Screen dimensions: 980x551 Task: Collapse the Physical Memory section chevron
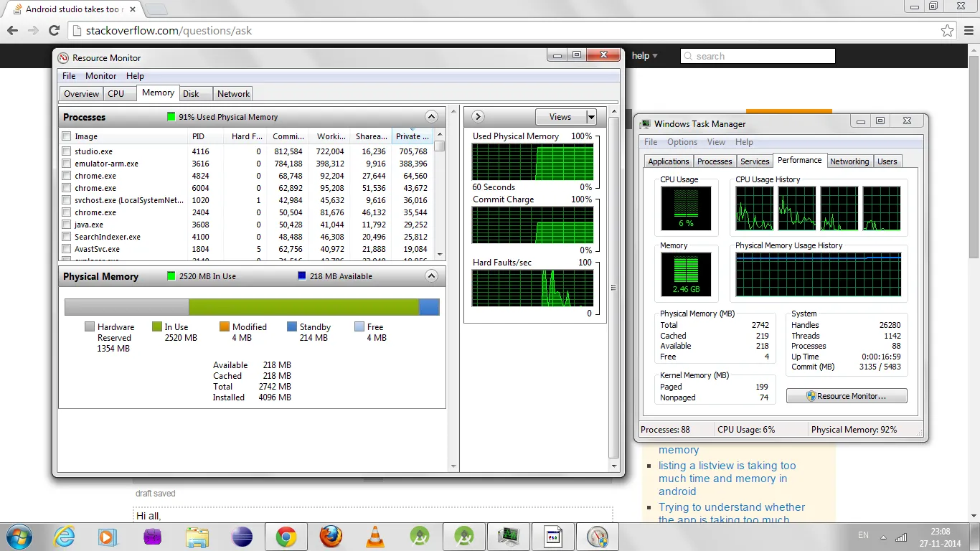[x=431, y=275]
